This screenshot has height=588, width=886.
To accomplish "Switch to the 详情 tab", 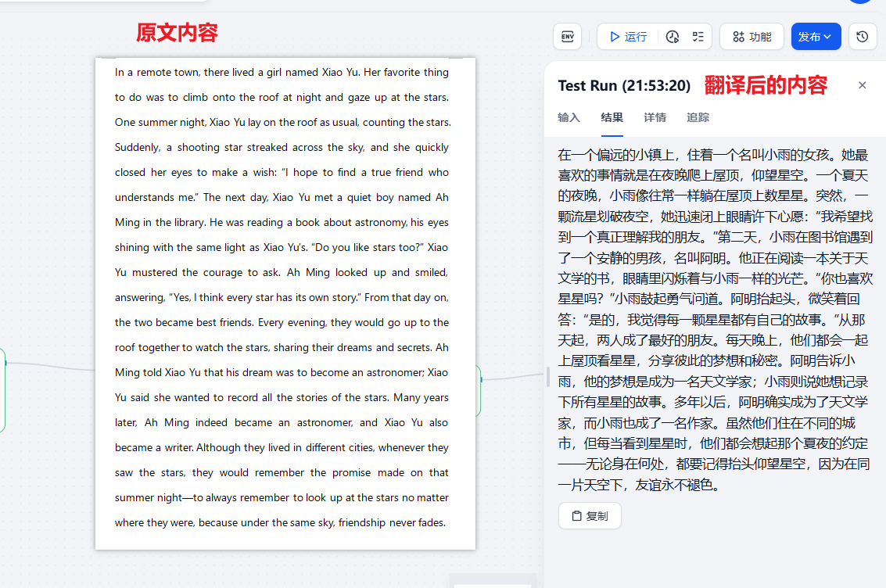I will (655, 117).
